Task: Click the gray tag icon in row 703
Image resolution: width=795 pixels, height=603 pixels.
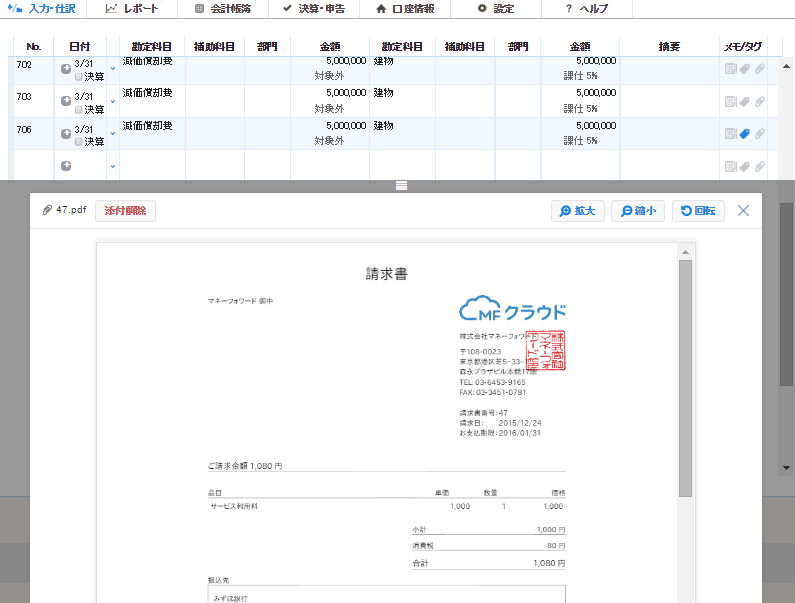Action: click(x=744, y=102)
